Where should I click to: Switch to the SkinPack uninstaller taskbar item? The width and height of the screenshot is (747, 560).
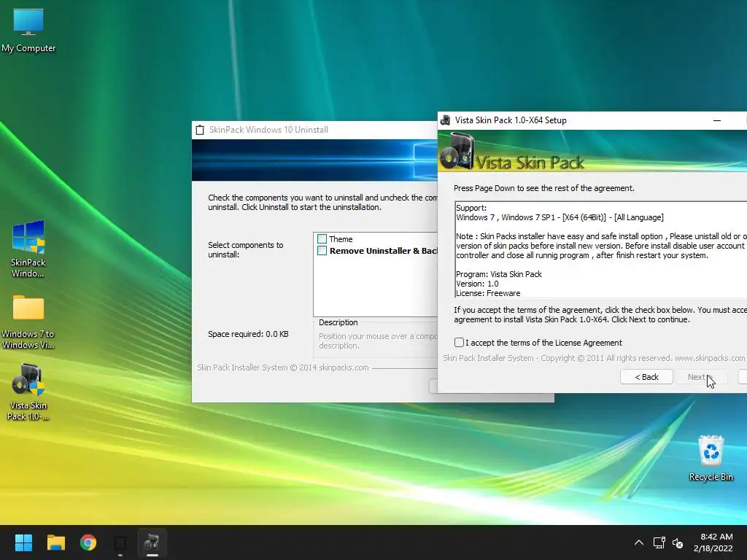120,542
